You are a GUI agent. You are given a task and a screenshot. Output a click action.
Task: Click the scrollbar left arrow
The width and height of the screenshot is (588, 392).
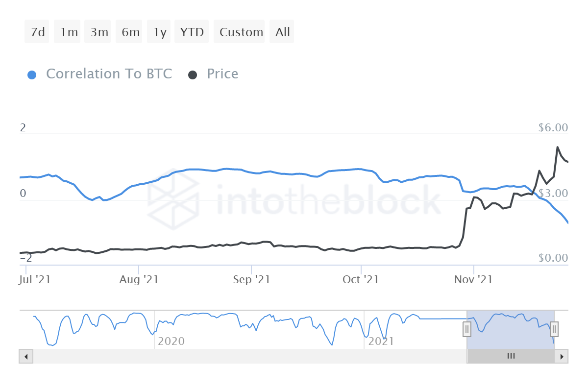click(x=26, y=356)
